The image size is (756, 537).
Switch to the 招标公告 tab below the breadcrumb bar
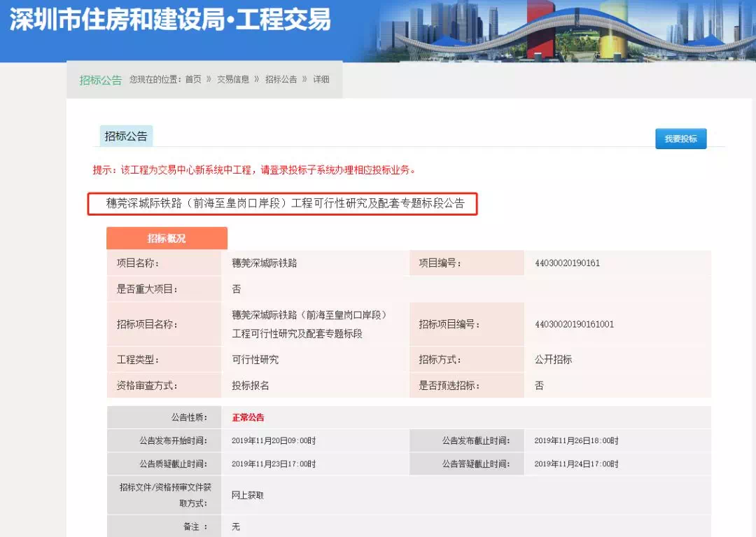pos(126,137)
